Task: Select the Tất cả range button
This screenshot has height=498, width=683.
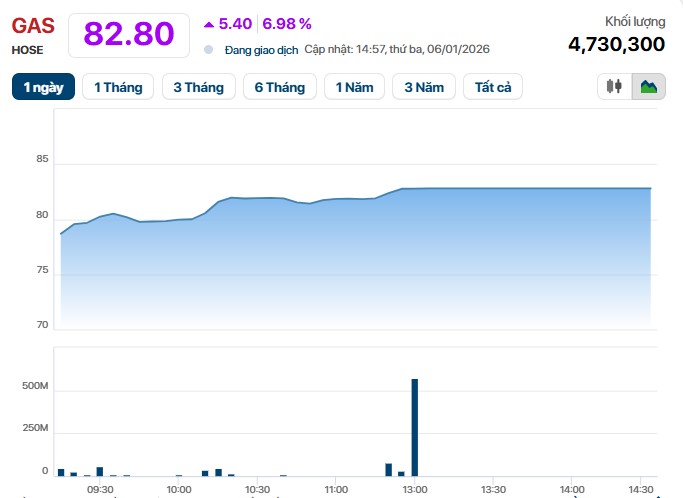Action: pos(493,87)
